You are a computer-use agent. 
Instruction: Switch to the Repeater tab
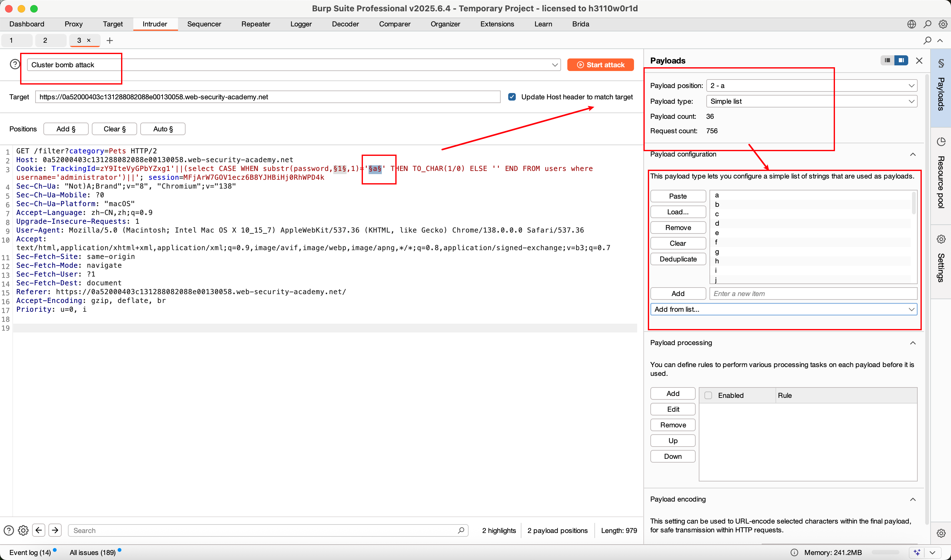256,24
